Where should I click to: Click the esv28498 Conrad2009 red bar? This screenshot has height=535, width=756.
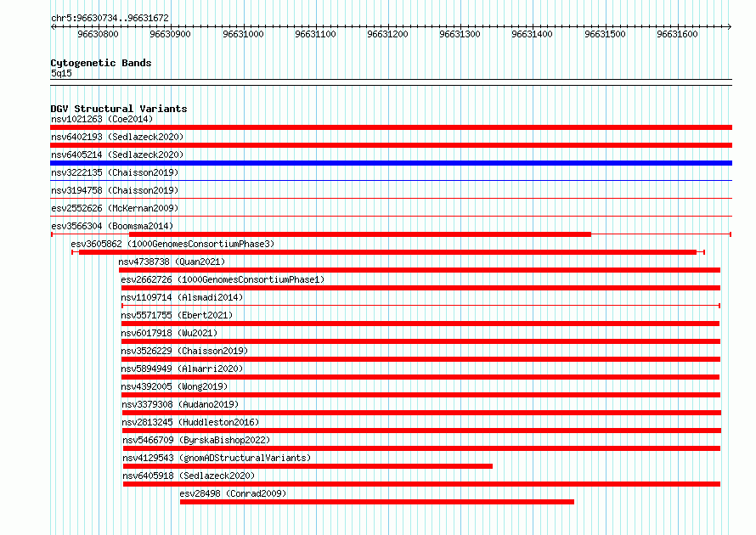pyautogui.click(x=377, y=502)
